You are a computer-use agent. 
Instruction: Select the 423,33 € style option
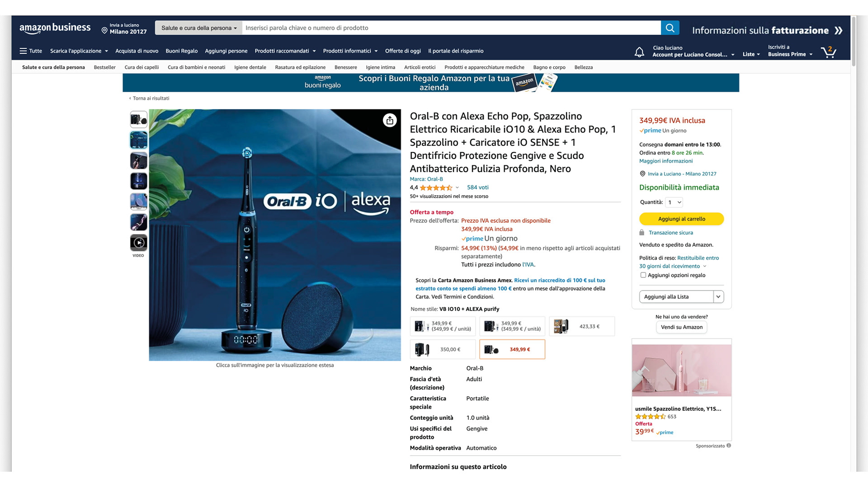tap(582, 326)
